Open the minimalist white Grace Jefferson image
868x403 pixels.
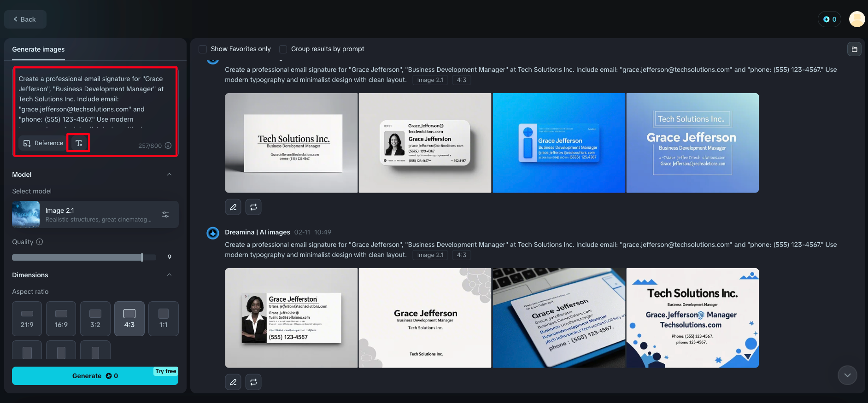pos(425,318)
